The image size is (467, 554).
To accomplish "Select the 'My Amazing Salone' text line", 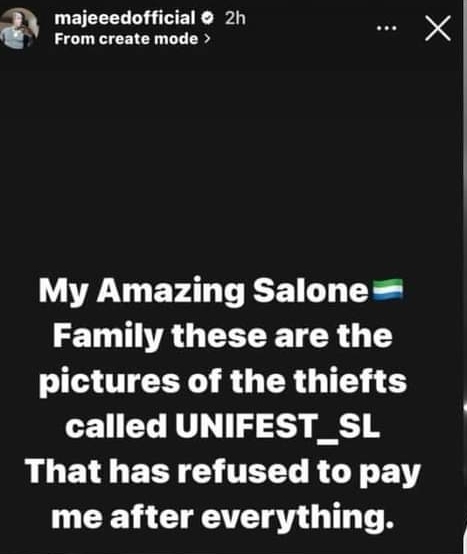I will [220, 291].
